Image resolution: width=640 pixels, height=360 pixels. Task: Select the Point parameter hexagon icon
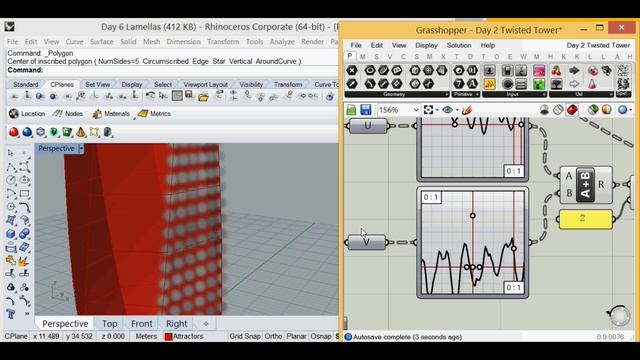click(x=352, y=70)
